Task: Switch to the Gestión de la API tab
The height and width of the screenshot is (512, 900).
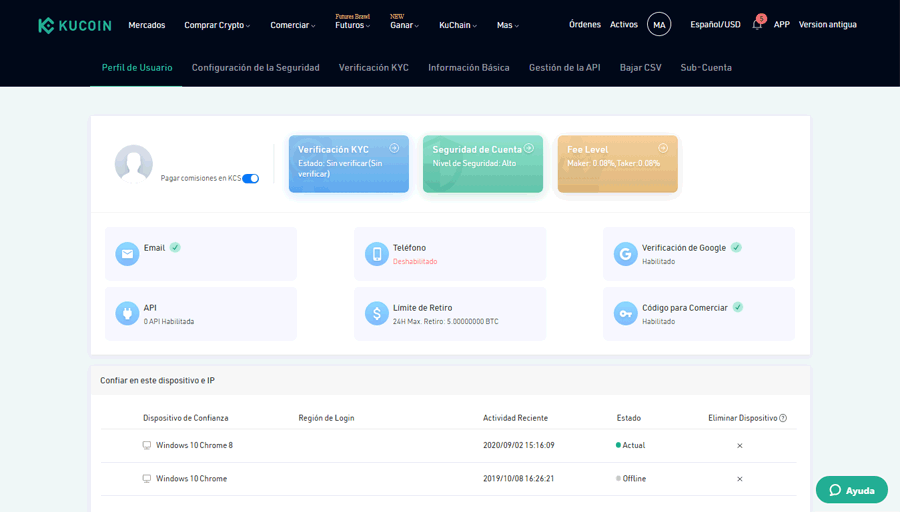Action: (565, 68)
